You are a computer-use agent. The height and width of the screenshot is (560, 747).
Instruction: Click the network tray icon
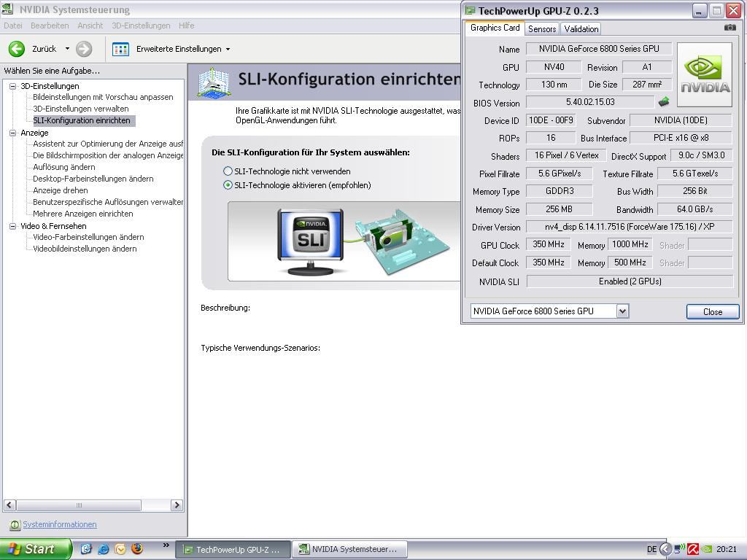coord(679,549)
